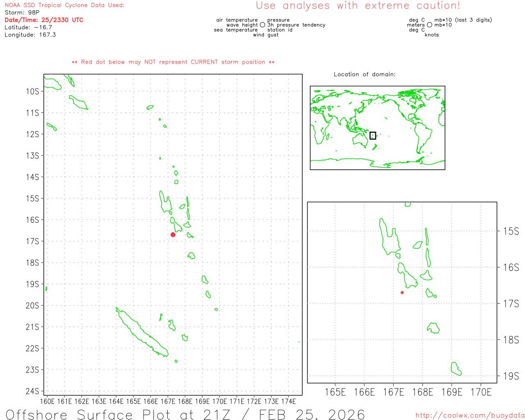The height and width of the screenshot is (420, 525).
Task: Click the black domain box on world map
Action: (x=372, y=135)
